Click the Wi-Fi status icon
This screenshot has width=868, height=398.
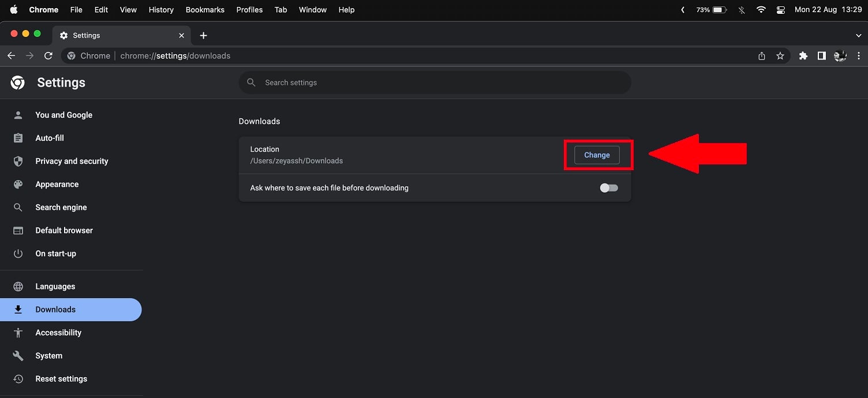(761, 10)
